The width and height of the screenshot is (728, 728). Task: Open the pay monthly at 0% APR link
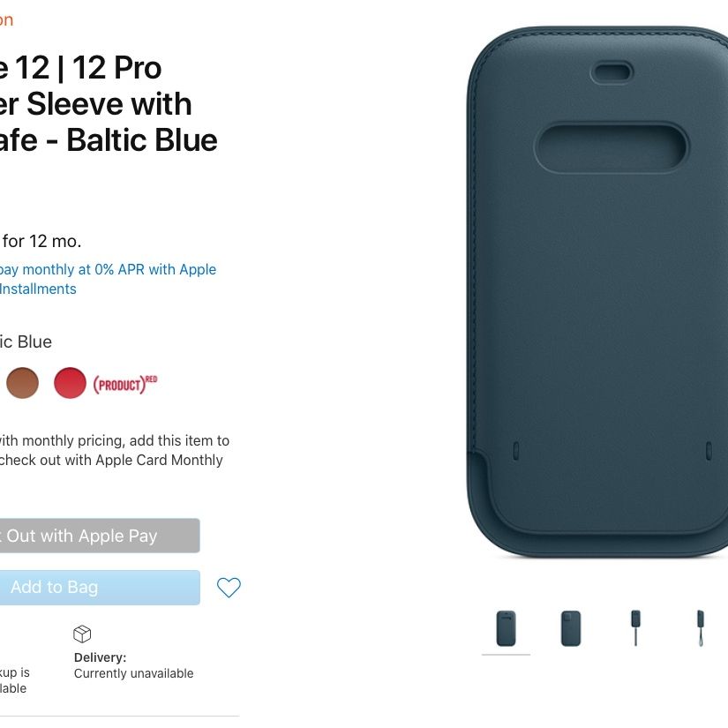(x=108, y=270)
